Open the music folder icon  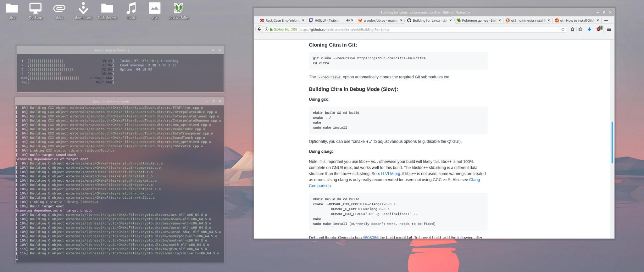click(131, 11)
